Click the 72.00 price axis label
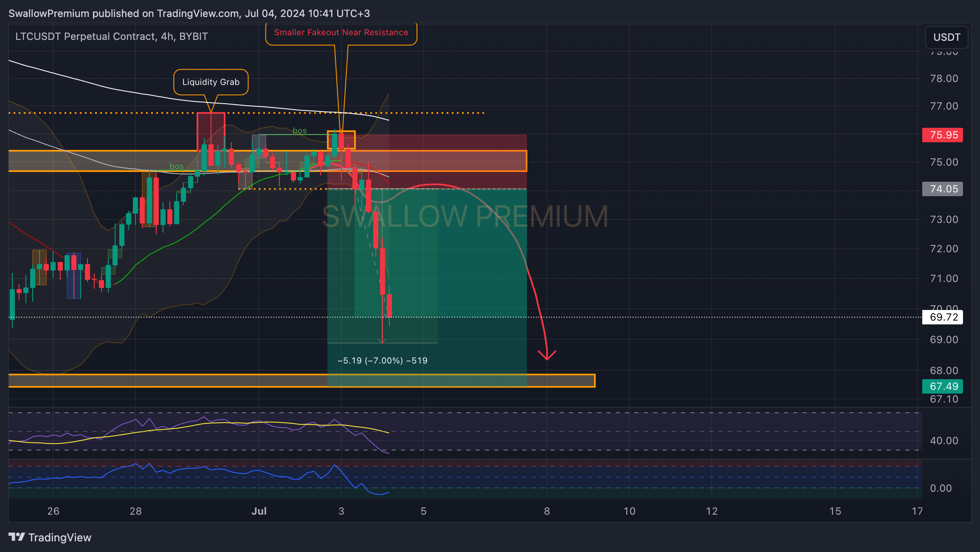This screenshot has height=552, width=980. click(944, 249)
